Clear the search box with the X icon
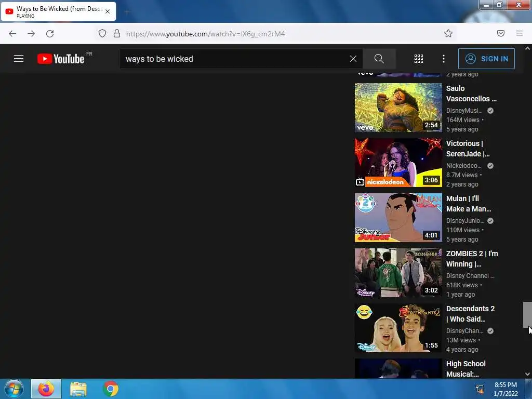Viewport: 532px width, 399px height. (353, 59)
